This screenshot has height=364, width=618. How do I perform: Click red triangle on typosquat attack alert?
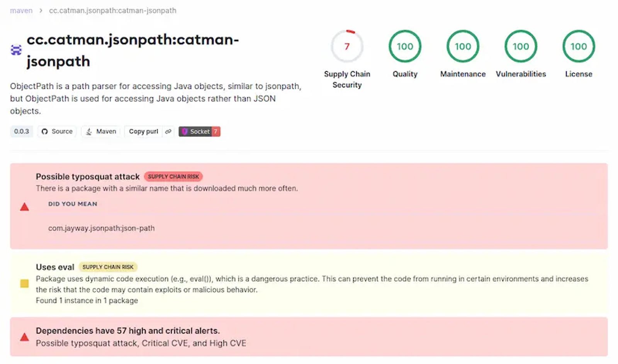pyautogui.click(x=24, y=207)
